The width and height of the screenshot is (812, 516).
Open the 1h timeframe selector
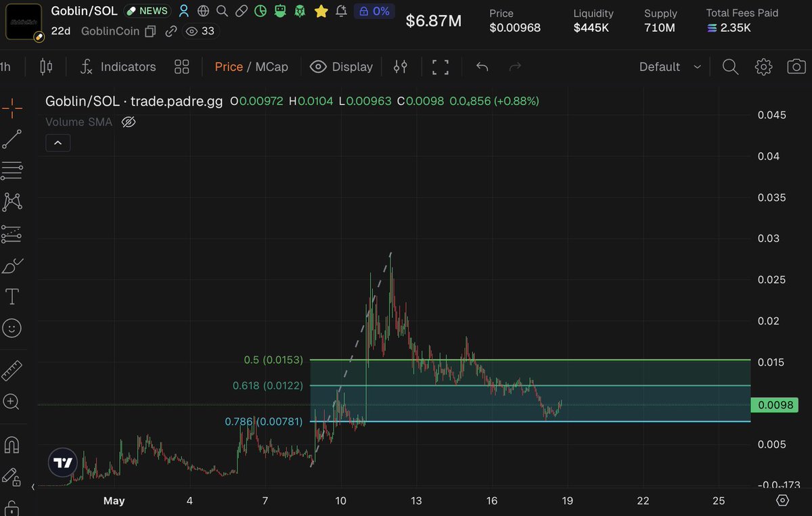click(5, 66)
